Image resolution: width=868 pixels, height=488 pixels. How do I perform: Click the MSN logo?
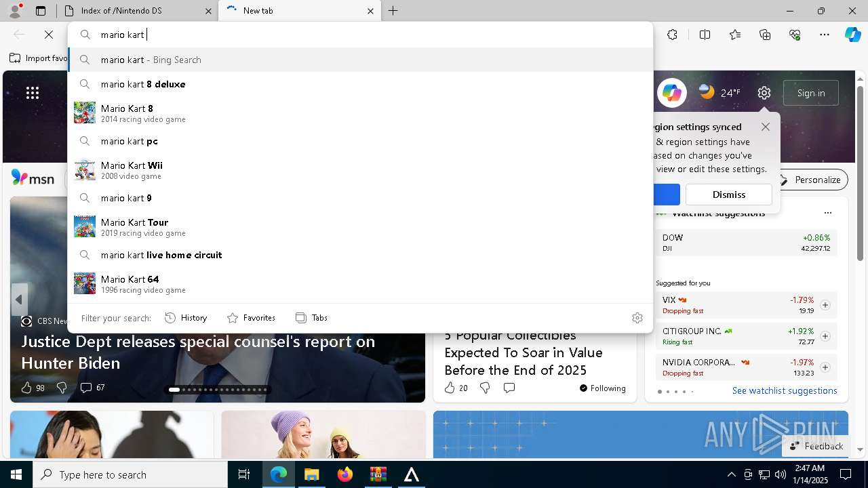point(33,179)
